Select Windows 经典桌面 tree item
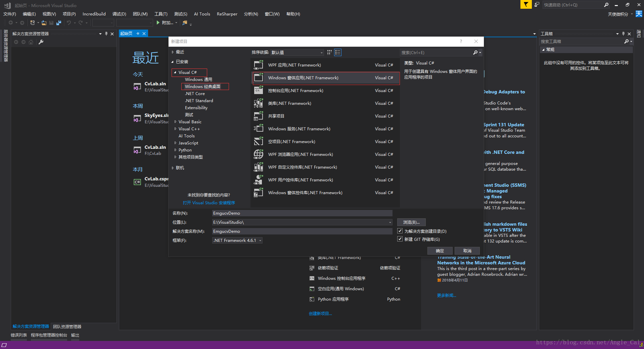 [x=202, y=86]
